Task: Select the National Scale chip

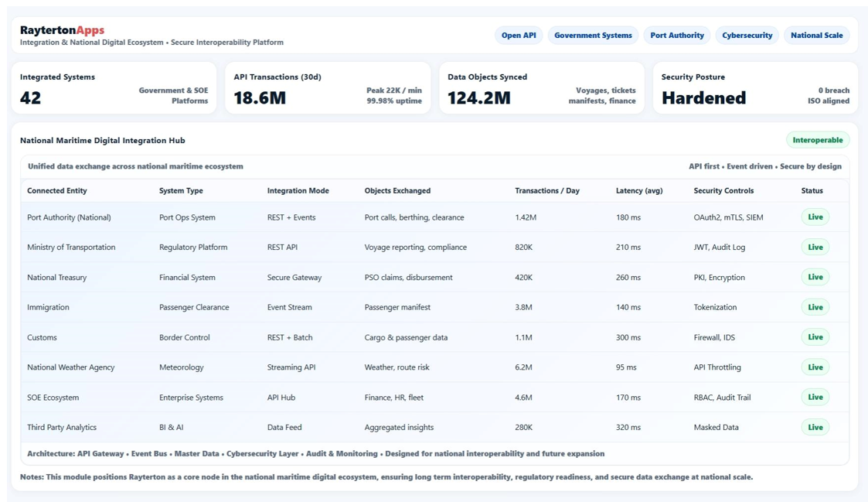Action: (x=816, y=36)
